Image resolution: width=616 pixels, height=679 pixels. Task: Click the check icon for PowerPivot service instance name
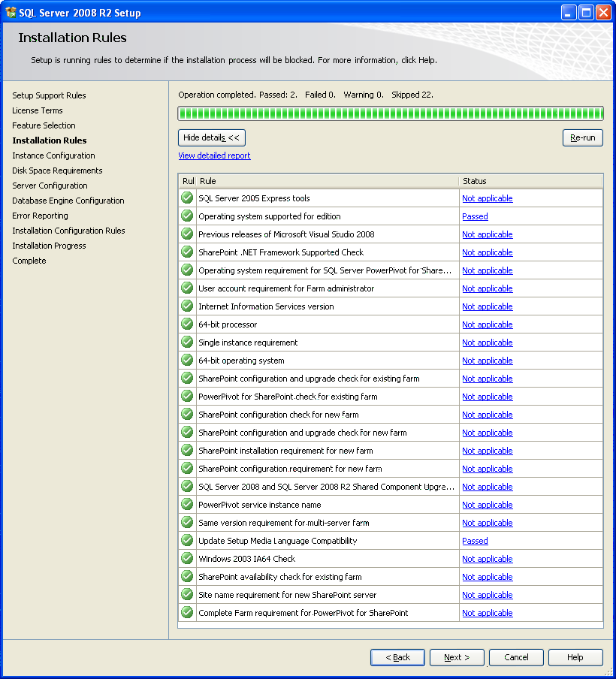187,505
